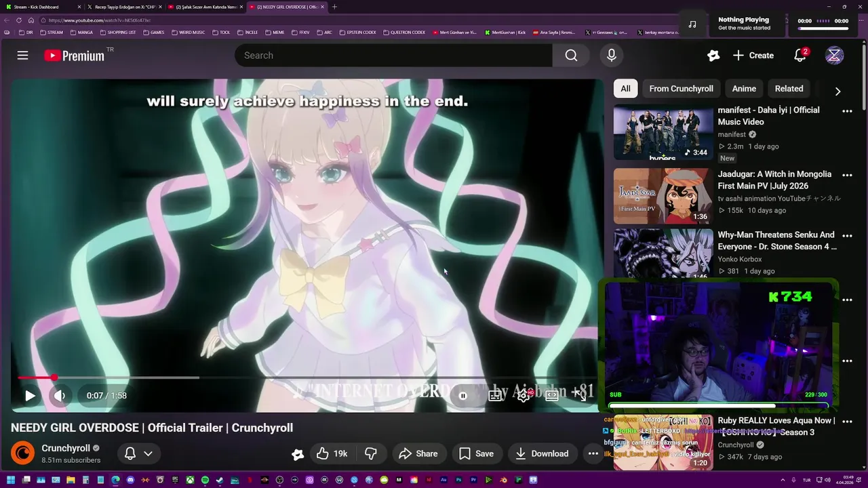
Task: Click the search magnifier button
Action: click(x=571, y=56)
